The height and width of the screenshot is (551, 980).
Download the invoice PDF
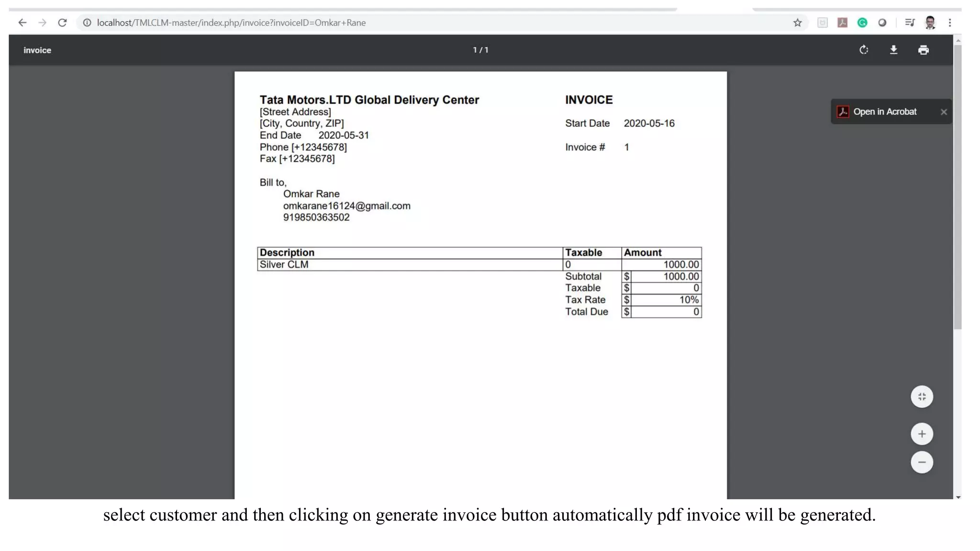(893, 50)
